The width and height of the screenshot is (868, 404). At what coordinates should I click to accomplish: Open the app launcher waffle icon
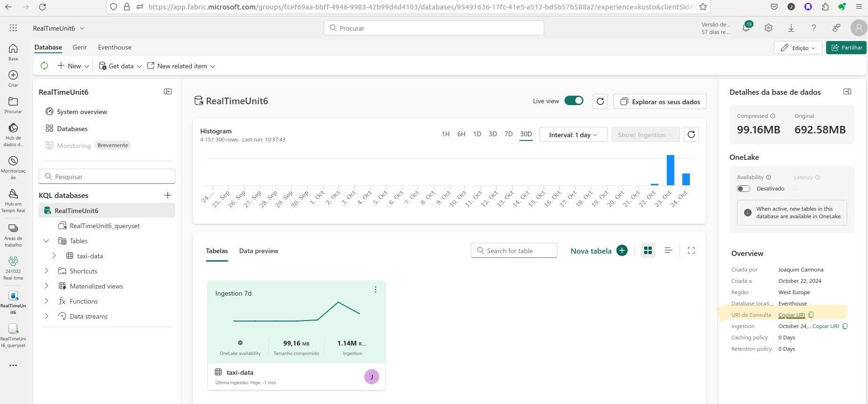13,28
